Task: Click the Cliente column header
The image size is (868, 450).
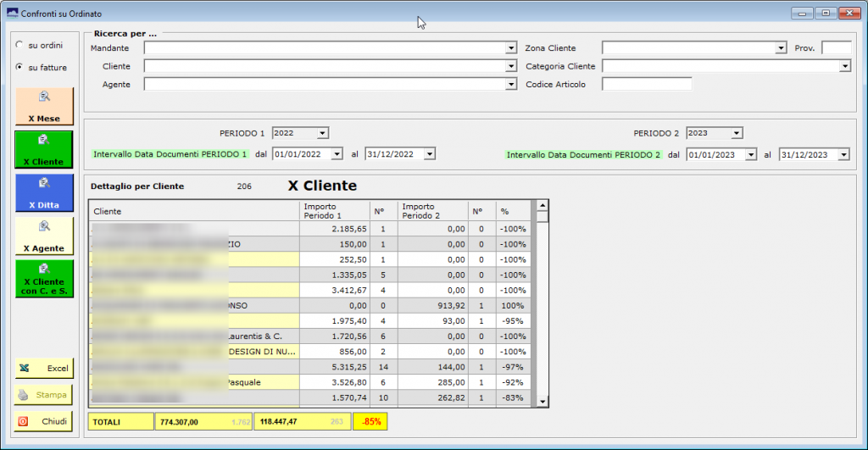Action: [x=194, y=211]
